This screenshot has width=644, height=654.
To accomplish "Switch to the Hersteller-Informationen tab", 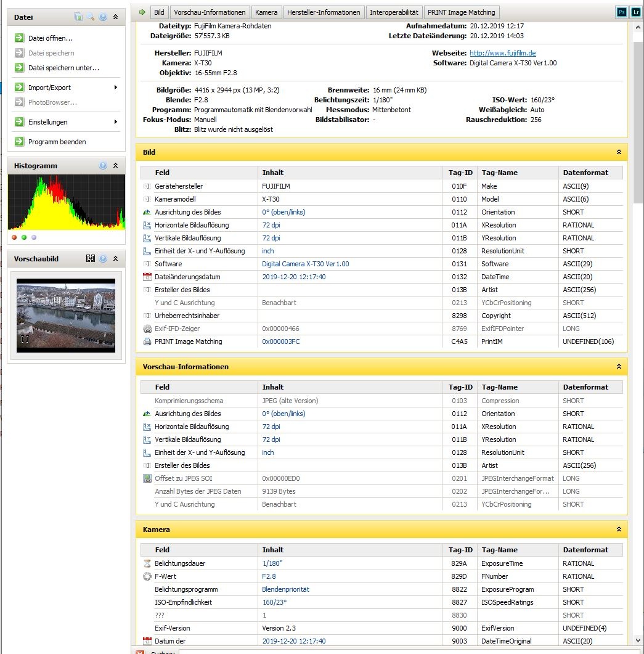I will 324,12.
